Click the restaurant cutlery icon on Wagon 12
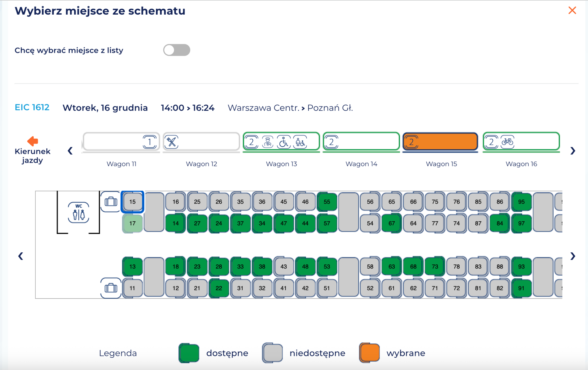The image size is (588, 370). point(172,142)
